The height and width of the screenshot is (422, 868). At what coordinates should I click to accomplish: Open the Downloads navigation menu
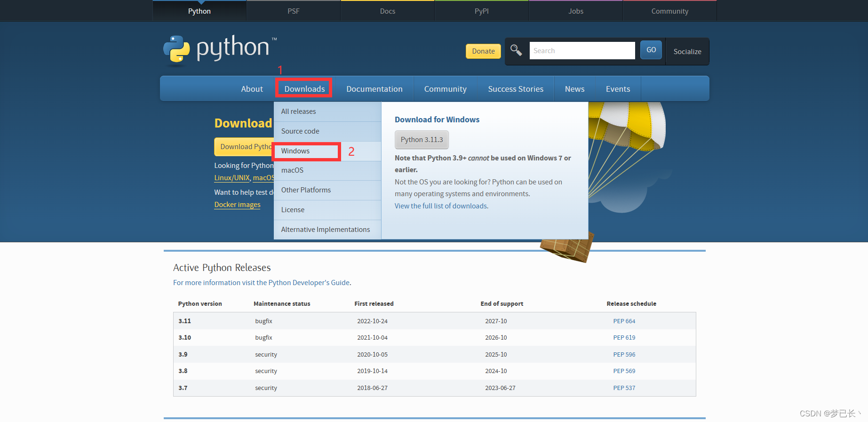pos(304,89)
